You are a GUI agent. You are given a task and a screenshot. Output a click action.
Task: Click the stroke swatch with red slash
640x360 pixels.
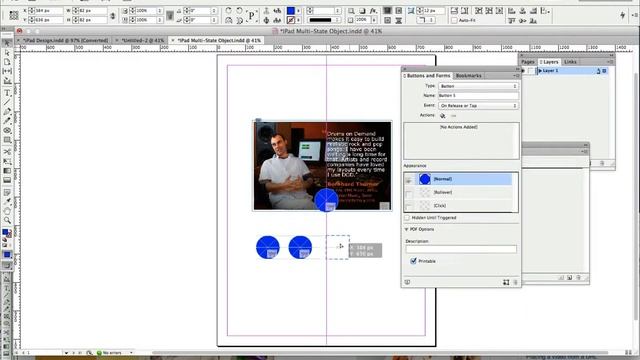(x=291, y=20)
